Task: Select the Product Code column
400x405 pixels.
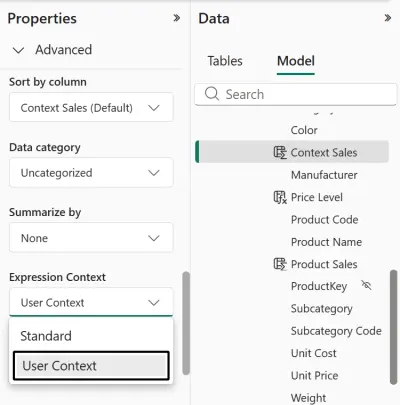Action: point(324,219)
